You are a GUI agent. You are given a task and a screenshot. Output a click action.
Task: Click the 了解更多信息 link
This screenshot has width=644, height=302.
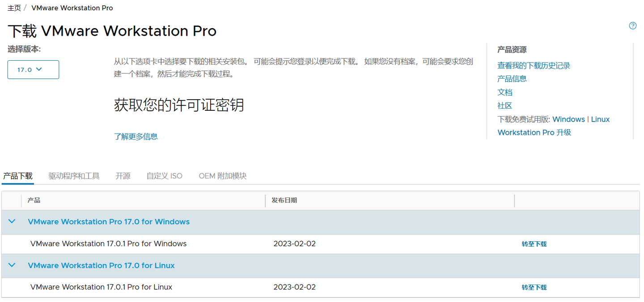[x=136, y=137]
